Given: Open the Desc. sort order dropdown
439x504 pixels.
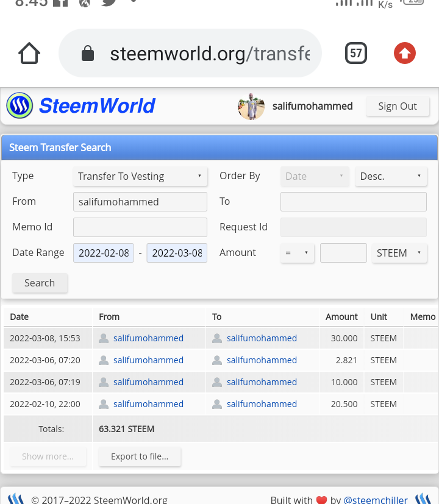Looking at the screenshot, I should pos(391,176).
